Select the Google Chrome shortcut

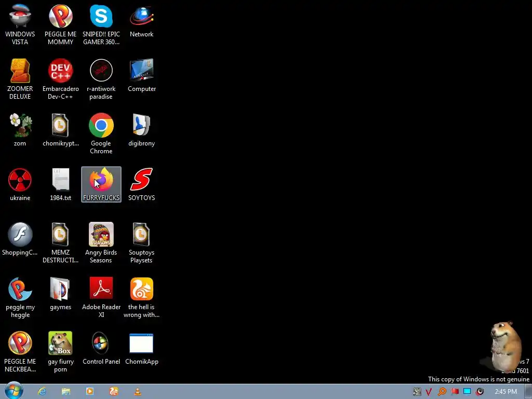101,134
